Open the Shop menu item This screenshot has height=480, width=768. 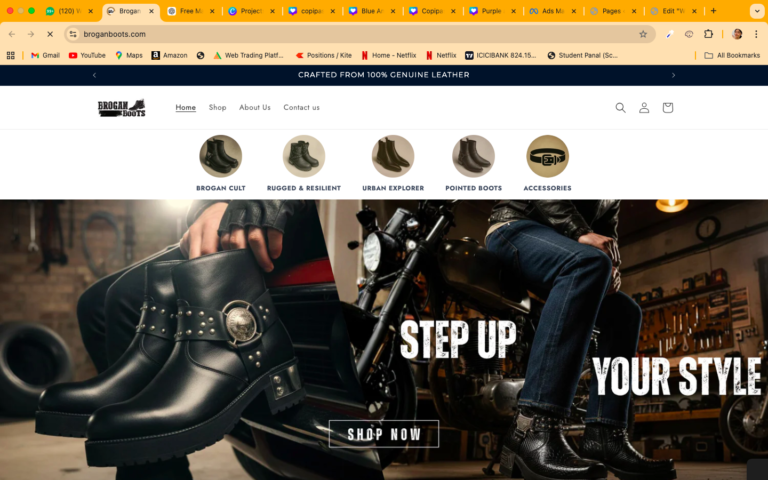click(217, 108)
